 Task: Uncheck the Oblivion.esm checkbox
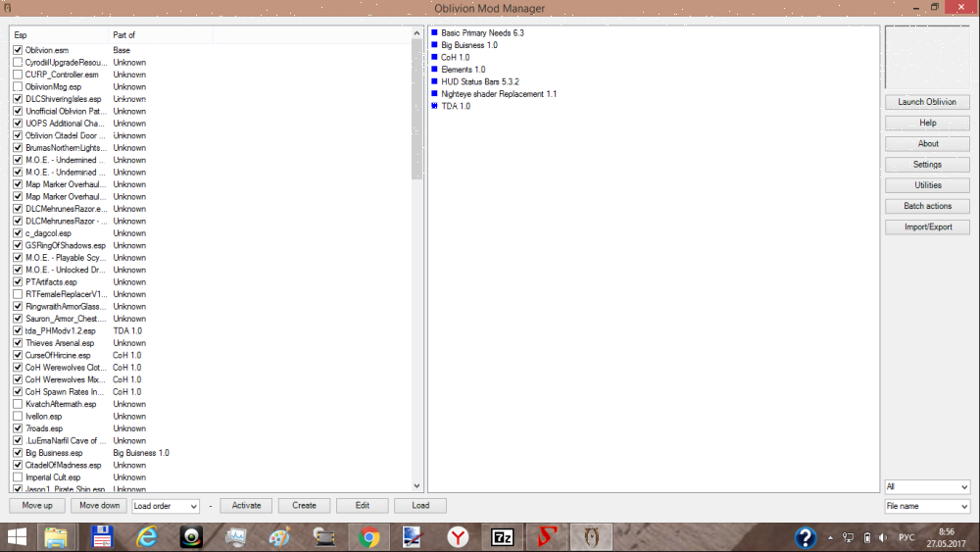[x=18, y=50]
